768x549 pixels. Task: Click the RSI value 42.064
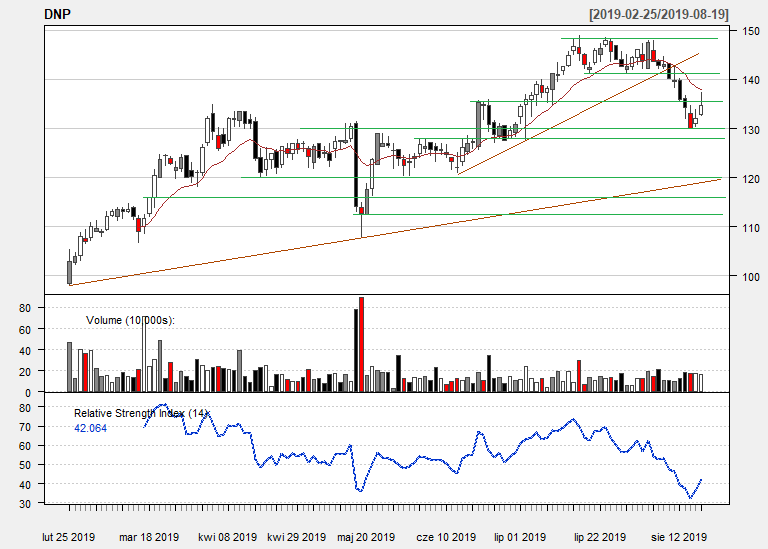[91, 429]
